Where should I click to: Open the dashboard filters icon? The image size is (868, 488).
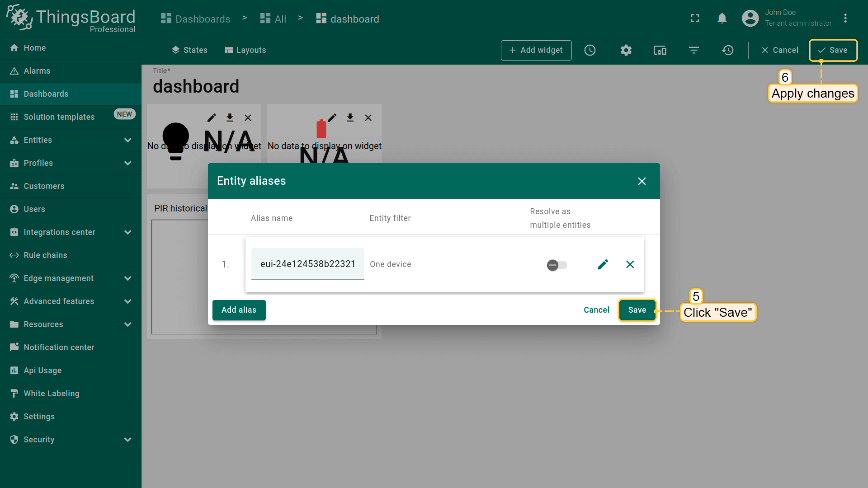click(x=694, y=50)
